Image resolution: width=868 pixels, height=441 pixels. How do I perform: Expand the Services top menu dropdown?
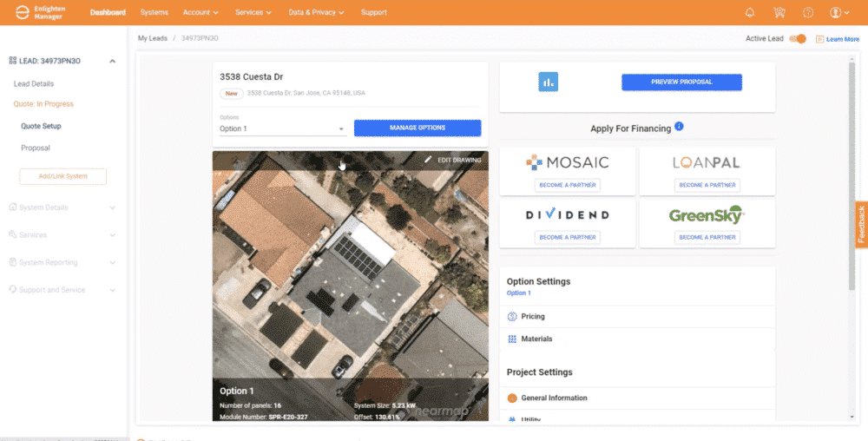tap(253, 12)
